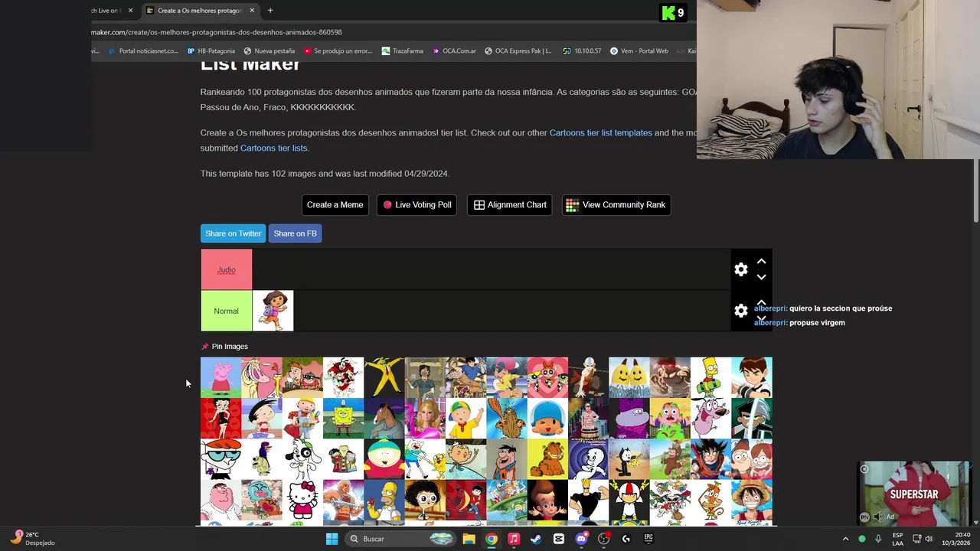Open Steam from the taskbar
Viewport: 980px width, 551px height.
pos(536,539)
